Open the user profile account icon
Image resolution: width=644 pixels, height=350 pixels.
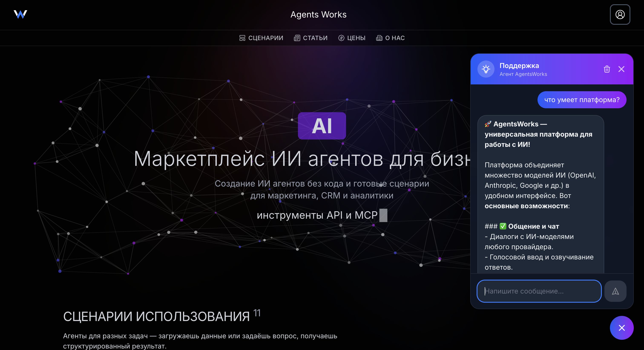click(620, 14)
